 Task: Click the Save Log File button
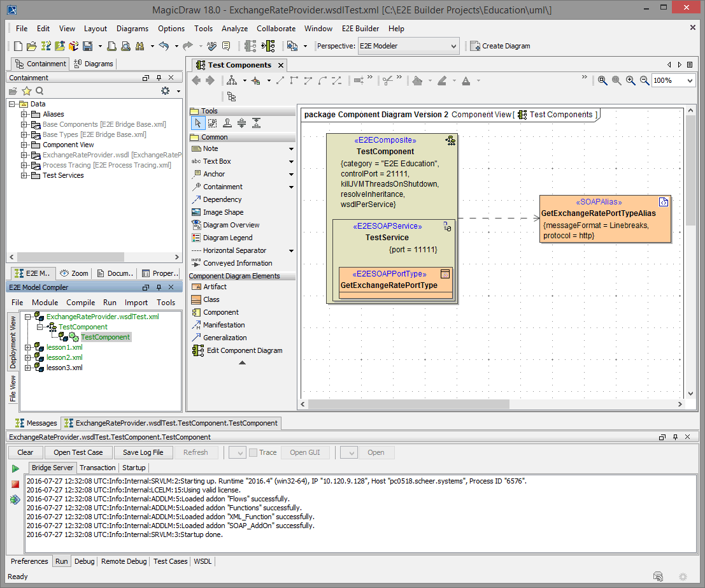tap(143, 452)
